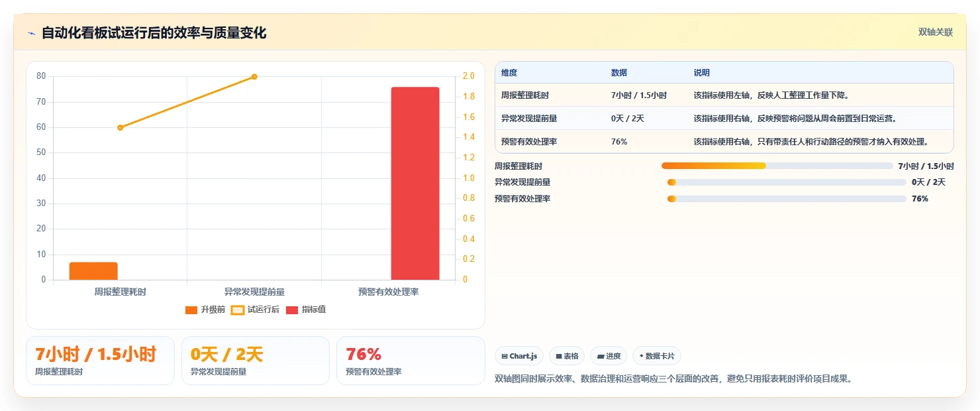Click table data cell 7小时 / 1.5小时
The image size is (980, 411).
(639, 95)
